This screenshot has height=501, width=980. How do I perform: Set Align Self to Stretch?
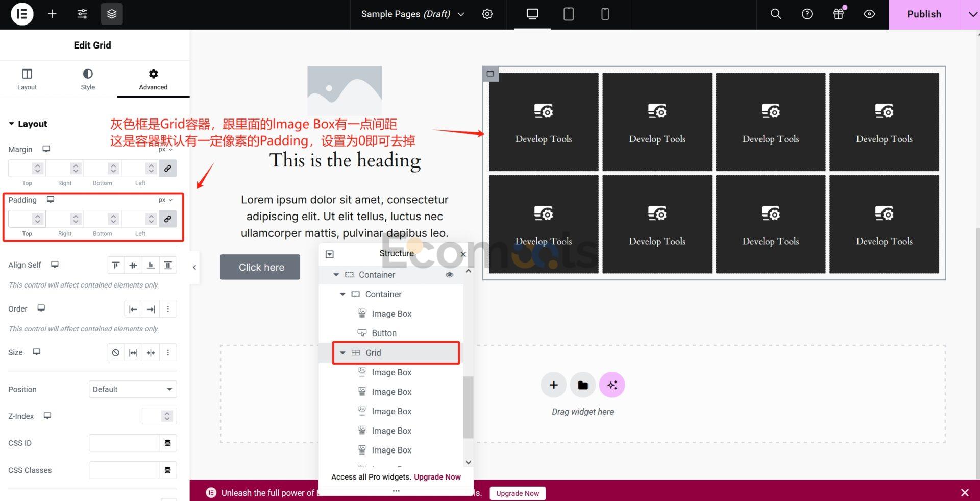click(168, 265)
